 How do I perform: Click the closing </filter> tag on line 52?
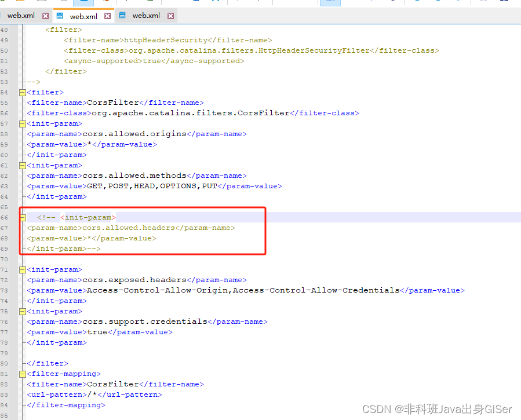click(66, 71)
